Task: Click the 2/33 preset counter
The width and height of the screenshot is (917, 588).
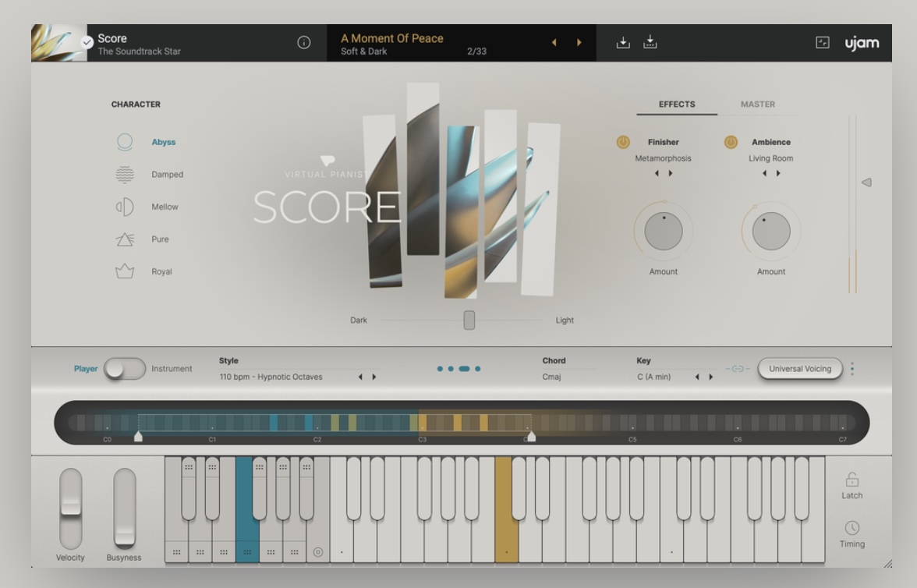Action: click(476, 51)
